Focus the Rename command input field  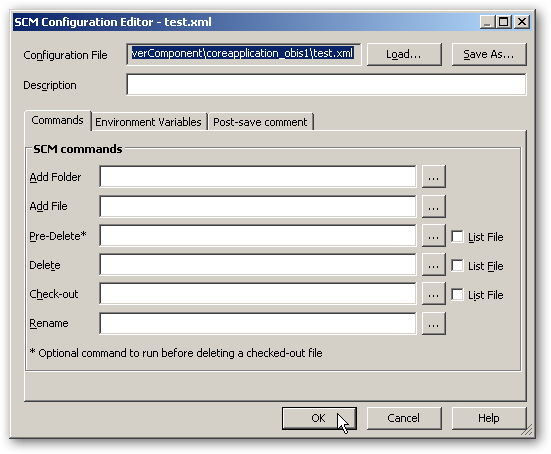[x=258, y=323]
